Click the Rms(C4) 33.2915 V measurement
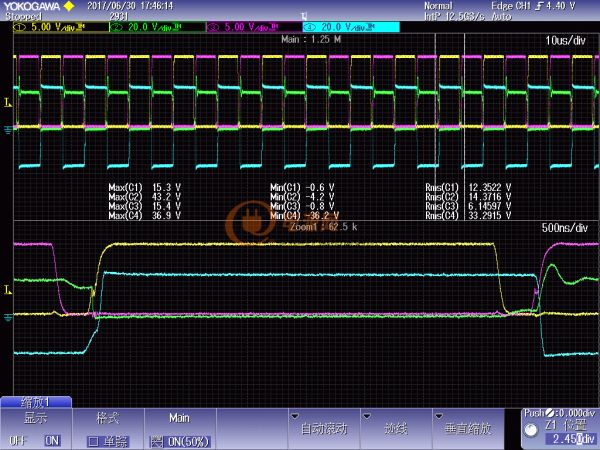Screen dimensions: 600x450 pyautogui.click(x=468, y=215)
